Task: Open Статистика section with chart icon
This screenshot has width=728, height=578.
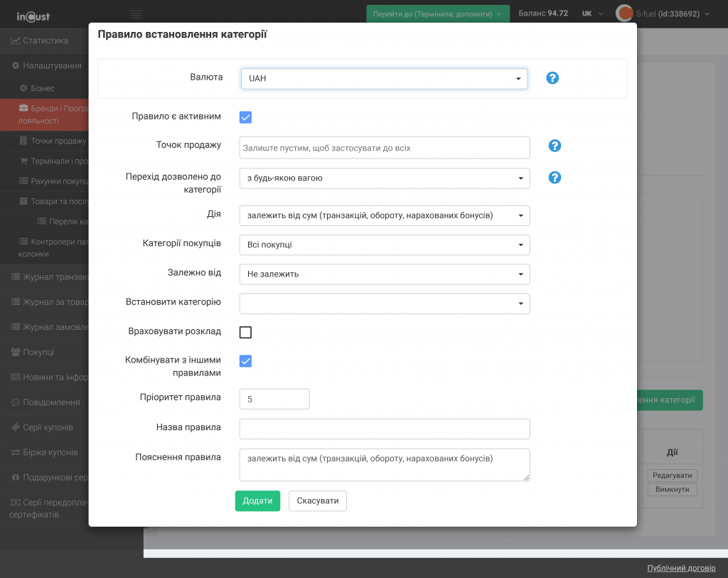Action: click(44, 41)
